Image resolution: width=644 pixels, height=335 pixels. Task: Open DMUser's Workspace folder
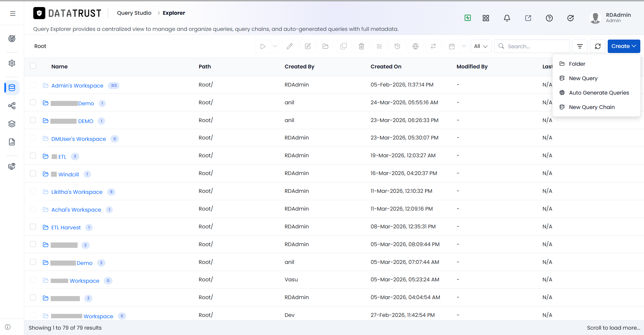click(79, 139)
